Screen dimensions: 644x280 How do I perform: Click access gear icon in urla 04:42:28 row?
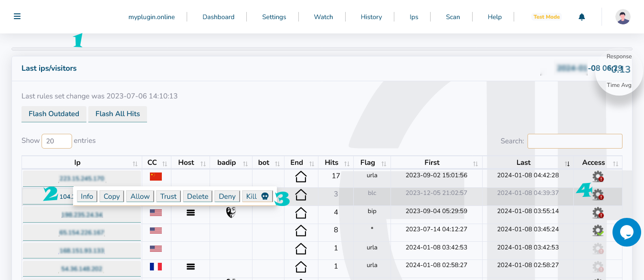pos(598,176)
